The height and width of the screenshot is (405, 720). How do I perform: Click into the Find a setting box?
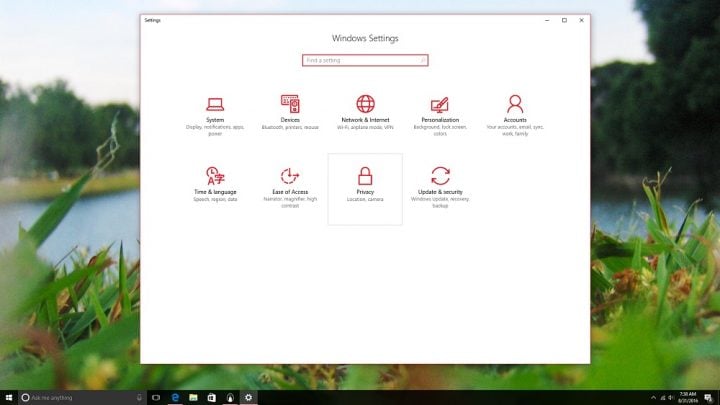365,60
